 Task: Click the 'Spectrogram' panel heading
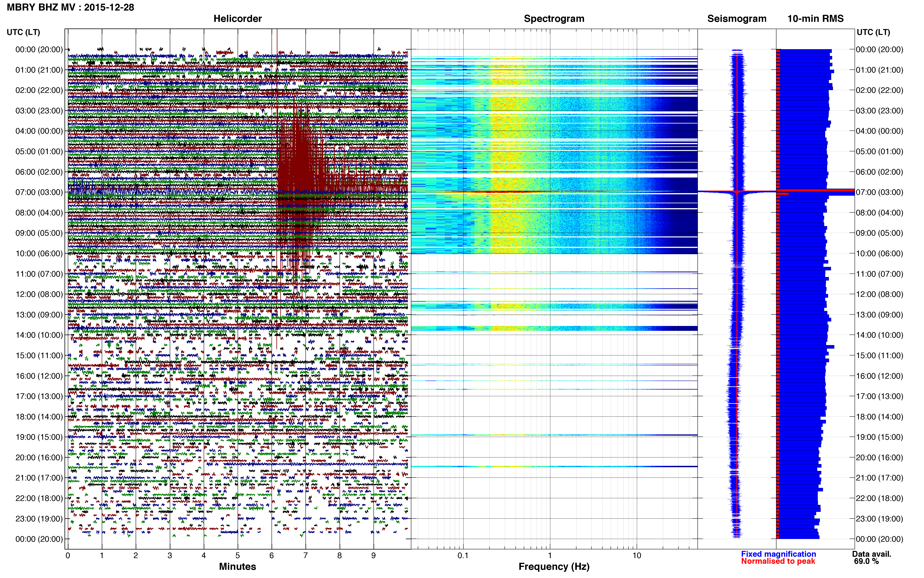click(554, 19)
